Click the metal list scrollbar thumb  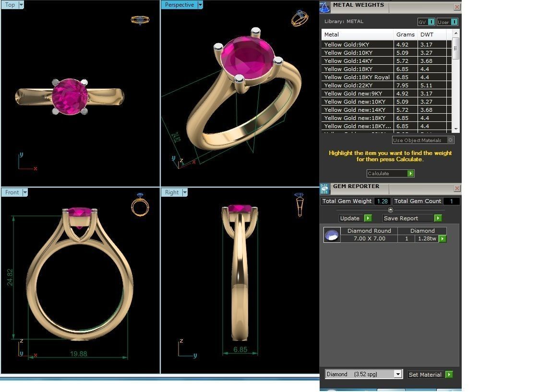(455, 48)
